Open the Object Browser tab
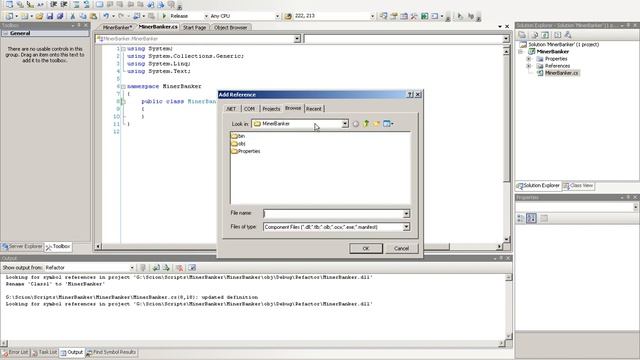This screenshot has height=360, width=640. click(231, 27)
